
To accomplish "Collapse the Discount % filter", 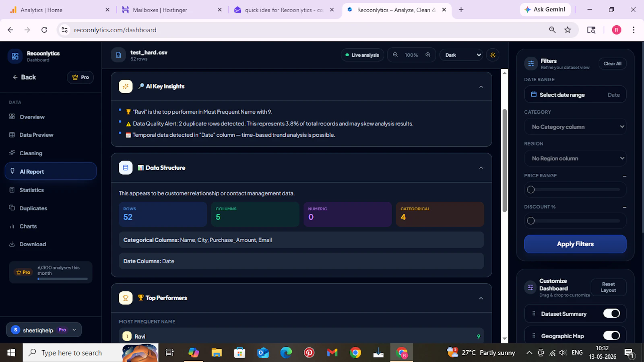I will (x=624, y=207).
